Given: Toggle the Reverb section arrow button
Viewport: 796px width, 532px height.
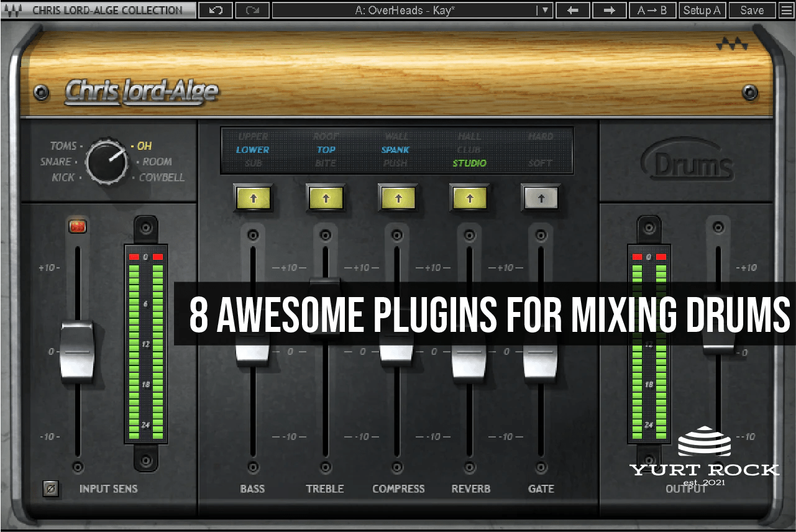Looking at the screenshot, I should click(470, 198).
